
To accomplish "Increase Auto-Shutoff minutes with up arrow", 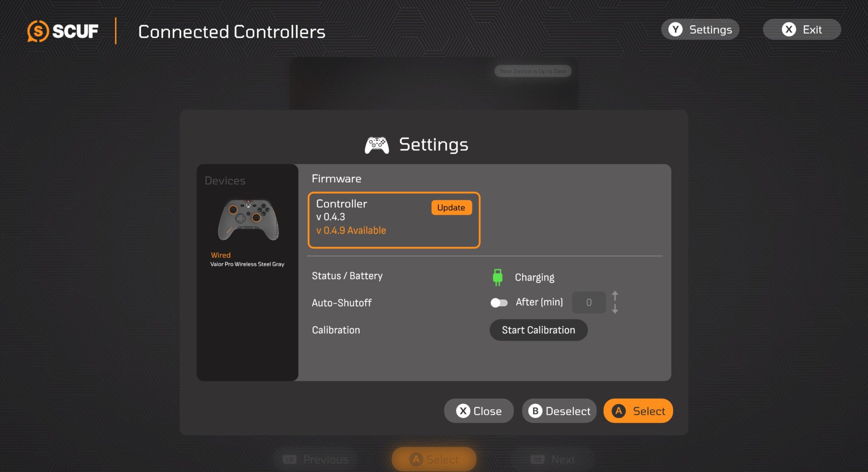I will 615,296.
